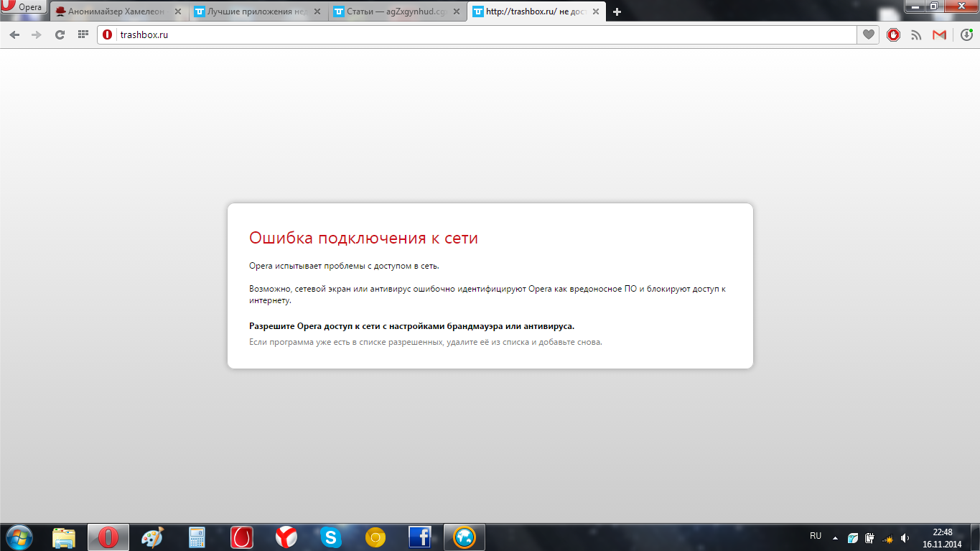The image size is (980, 551).
Task: Close the Анонимайзер Хамелеон tab
Action: coord(178,11)
